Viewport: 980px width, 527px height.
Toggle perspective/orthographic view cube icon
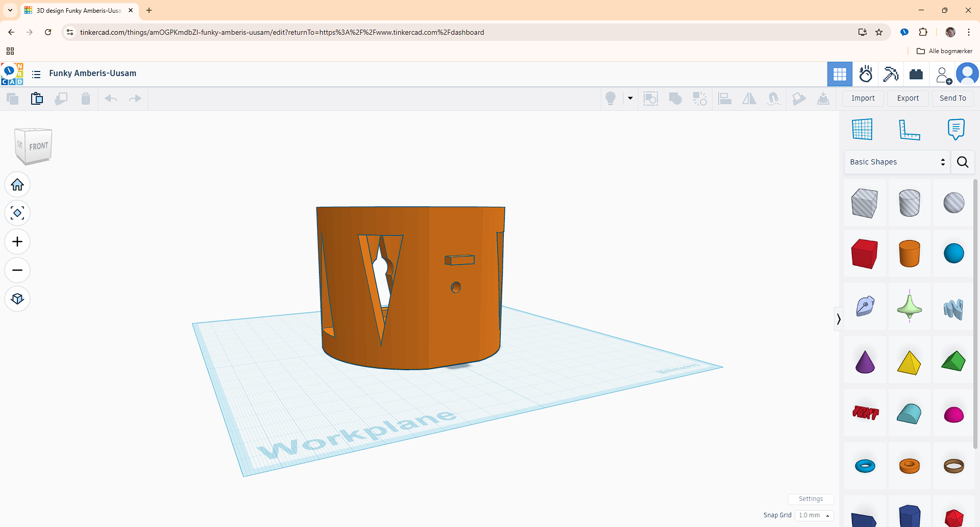tap(17, 299)
